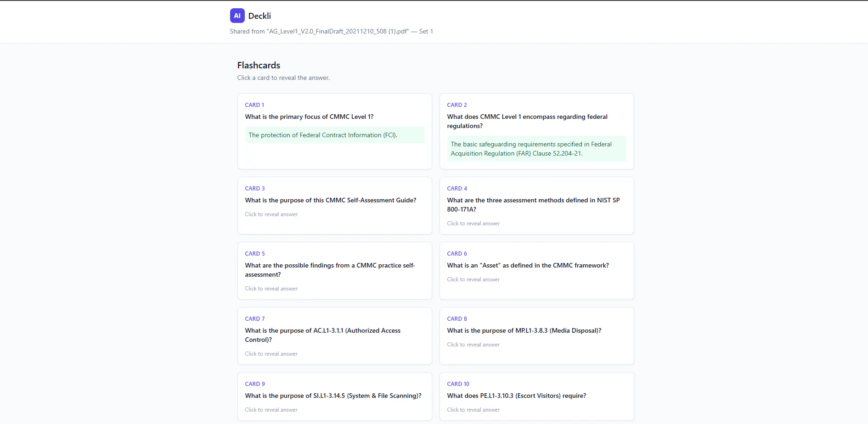Flip Card 1 about CMMC Level 1 focus
Viewport: 868px width, 424px height.
click(x=334, y=131)
